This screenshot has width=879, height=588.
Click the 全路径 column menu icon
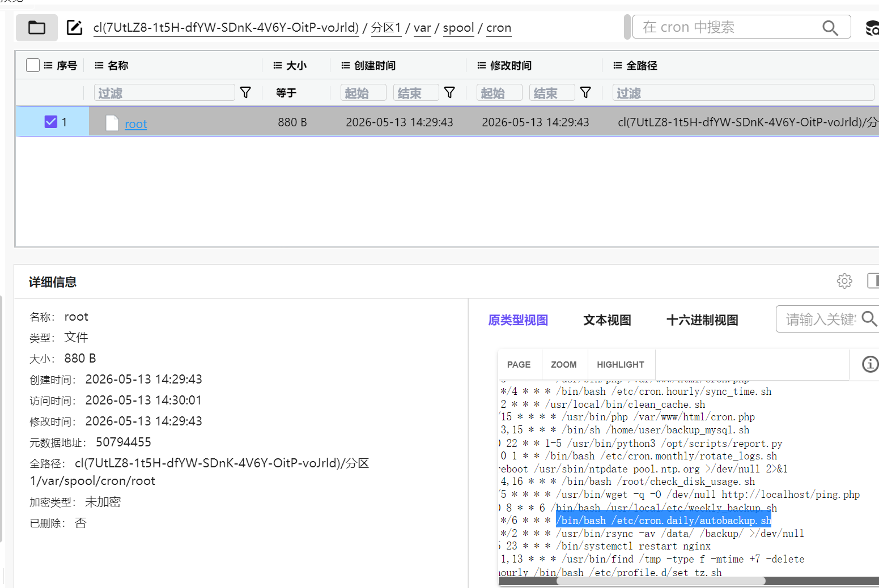(x=618, y=65)
